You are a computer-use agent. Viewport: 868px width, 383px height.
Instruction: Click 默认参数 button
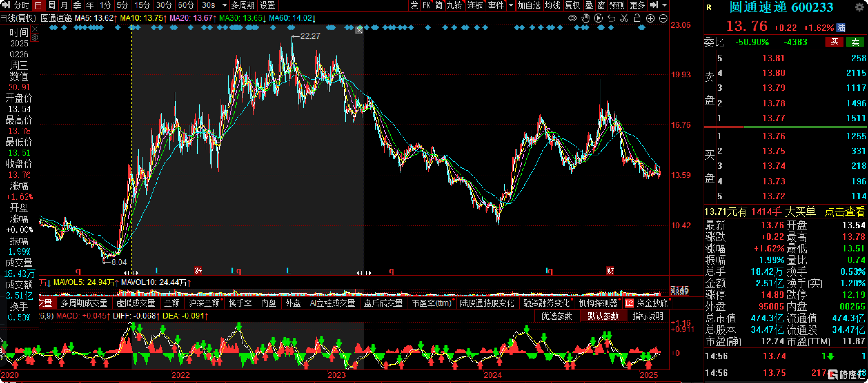603,316
